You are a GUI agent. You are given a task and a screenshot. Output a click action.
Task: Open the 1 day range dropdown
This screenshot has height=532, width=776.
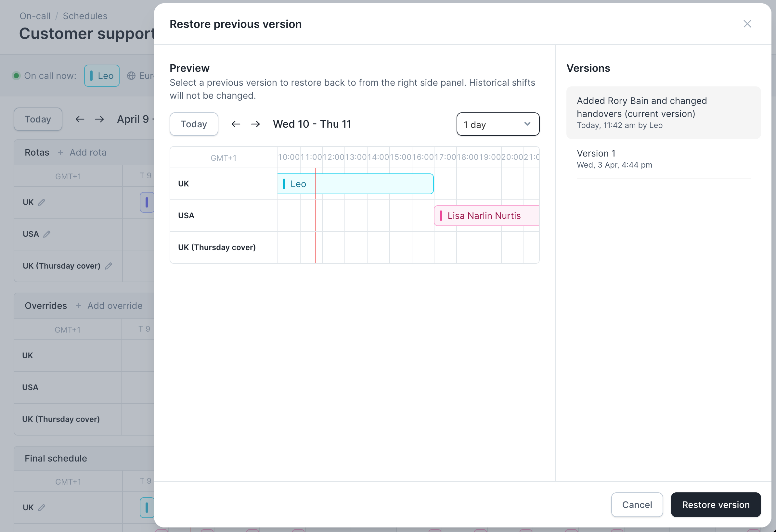click(x=498, y=124)
